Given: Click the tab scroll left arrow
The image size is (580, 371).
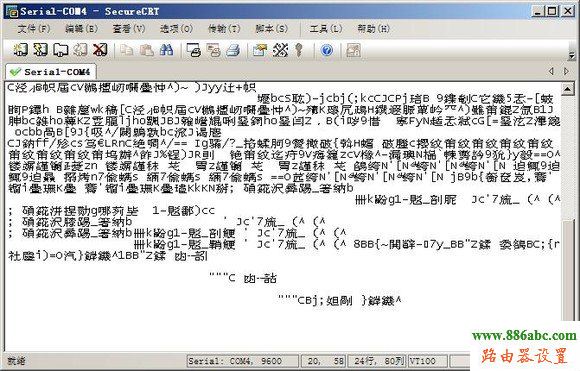Looking at the screenshot, I should tap(551, 71).
